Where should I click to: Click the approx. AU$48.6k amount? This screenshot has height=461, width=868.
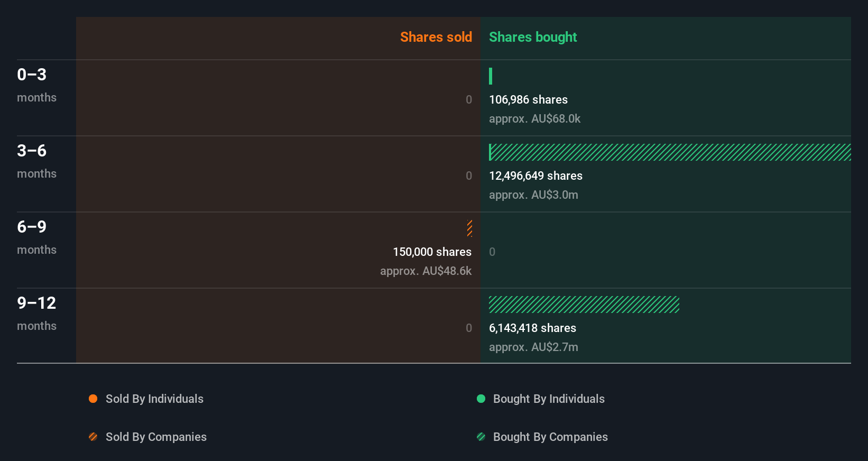(426, 271)
